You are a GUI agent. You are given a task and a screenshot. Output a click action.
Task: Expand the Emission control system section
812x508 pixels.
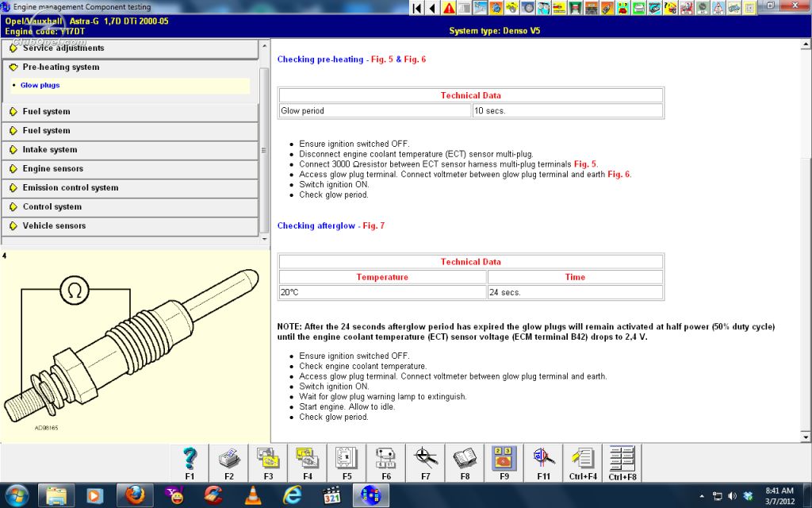coord(130,188)
